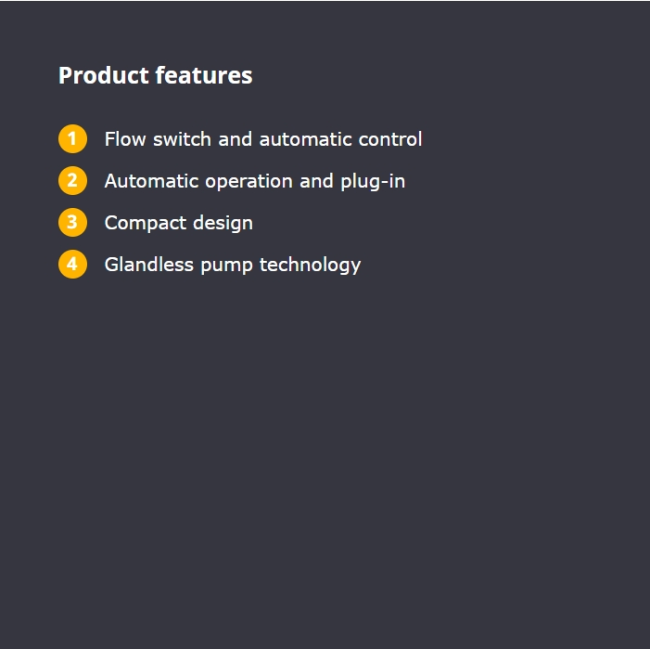
Task: Click the yellow number 1 badge
Action: coord(73,139)
